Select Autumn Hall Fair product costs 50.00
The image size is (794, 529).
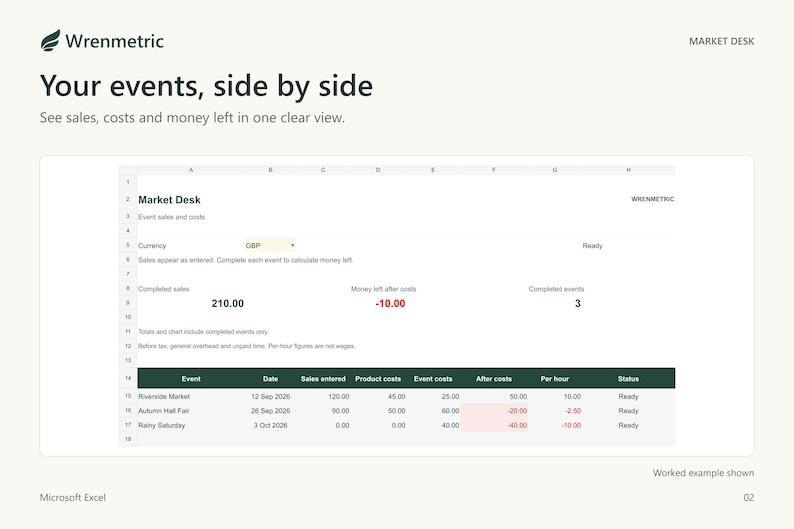point(378,411)
